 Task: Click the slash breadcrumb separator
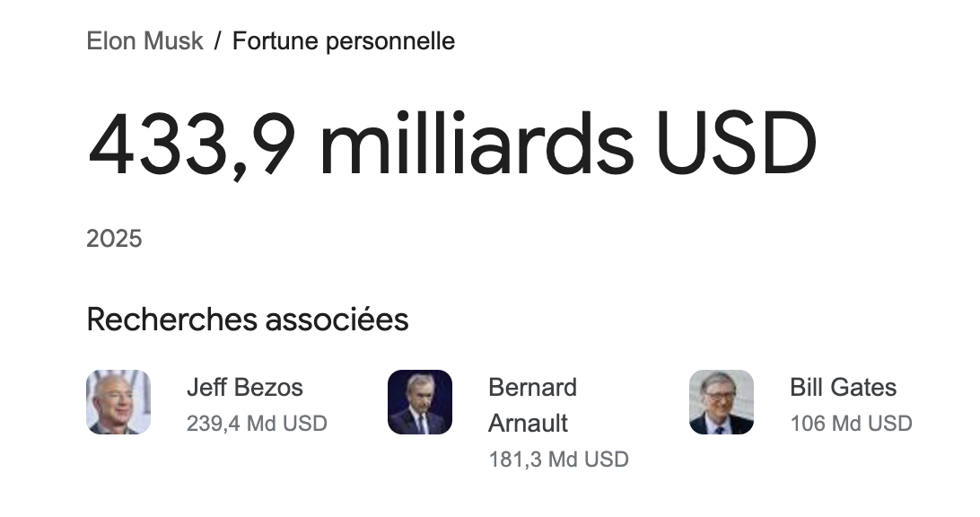[217, 41]
